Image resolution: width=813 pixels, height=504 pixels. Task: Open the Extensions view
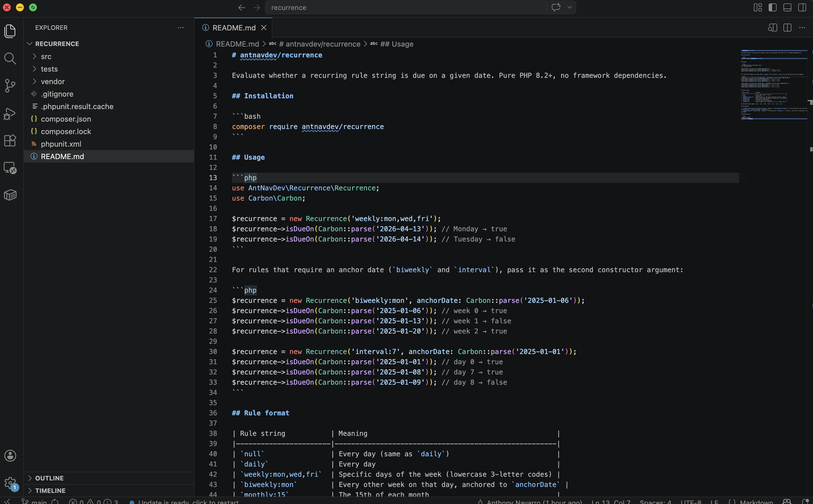coord(10,140)
